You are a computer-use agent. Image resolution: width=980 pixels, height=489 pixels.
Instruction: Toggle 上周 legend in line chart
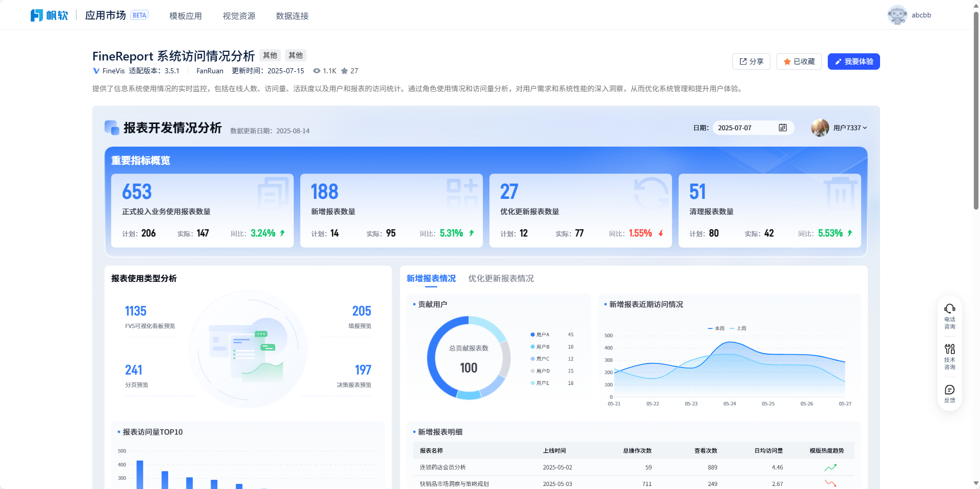coord(738,328)
